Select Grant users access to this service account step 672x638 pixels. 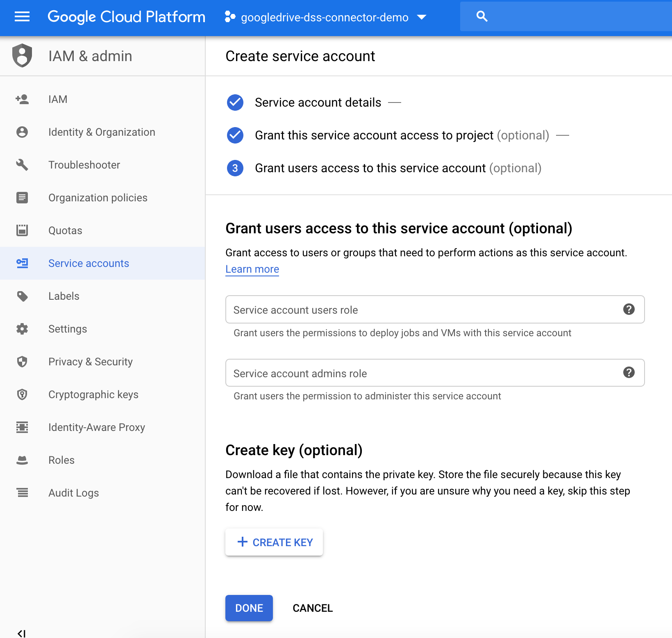[398, 168]
